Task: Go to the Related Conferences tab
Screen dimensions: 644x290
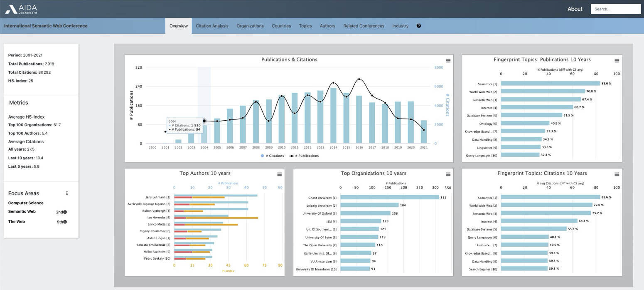Action: [x=364, y=26]
